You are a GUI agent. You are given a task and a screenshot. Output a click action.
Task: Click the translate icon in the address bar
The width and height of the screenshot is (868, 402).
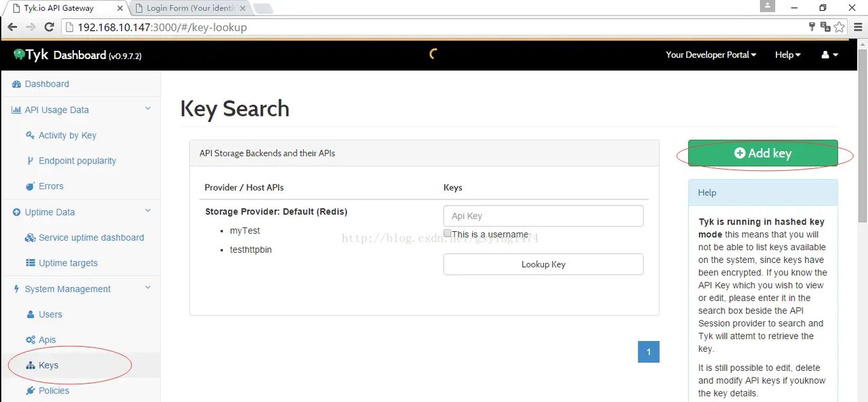tap(825, 27)
